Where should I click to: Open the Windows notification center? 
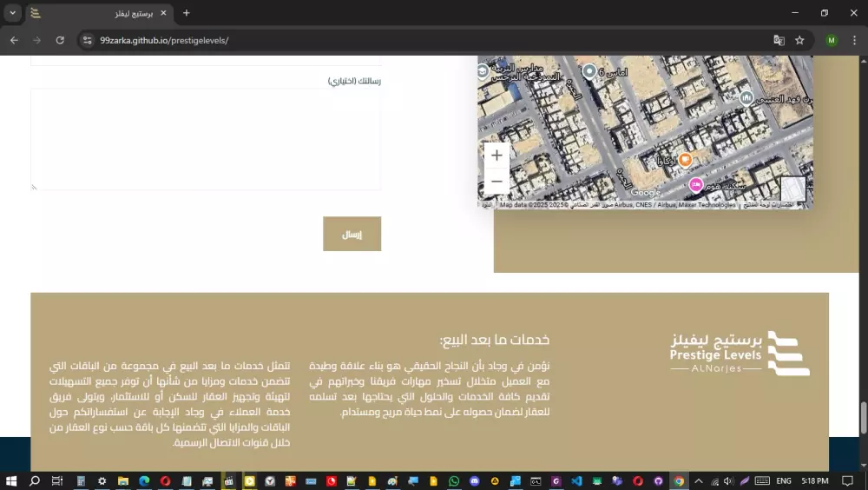point(847,481)
